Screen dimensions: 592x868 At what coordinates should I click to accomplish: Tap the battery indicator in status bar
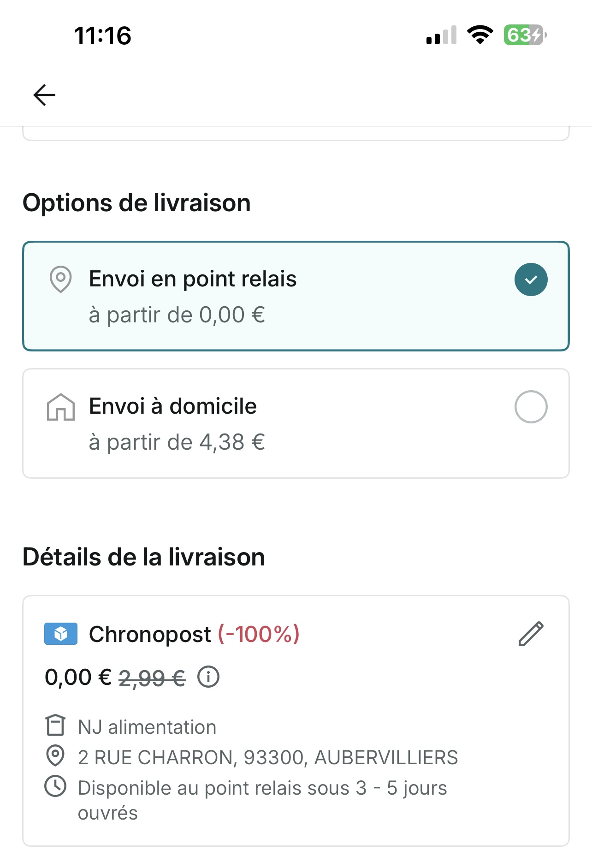pyautogui.click(x=525, y=35)
